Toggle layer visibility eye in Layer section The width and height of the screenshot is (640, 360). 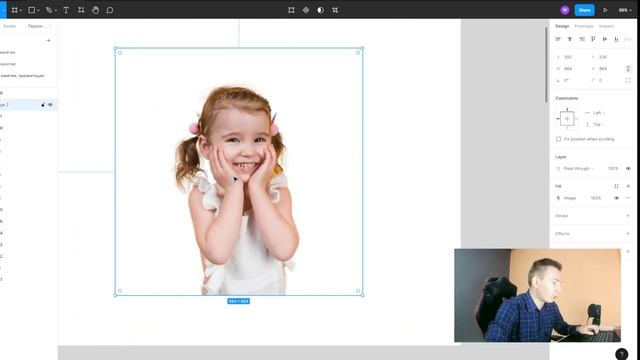click(628, 169)
